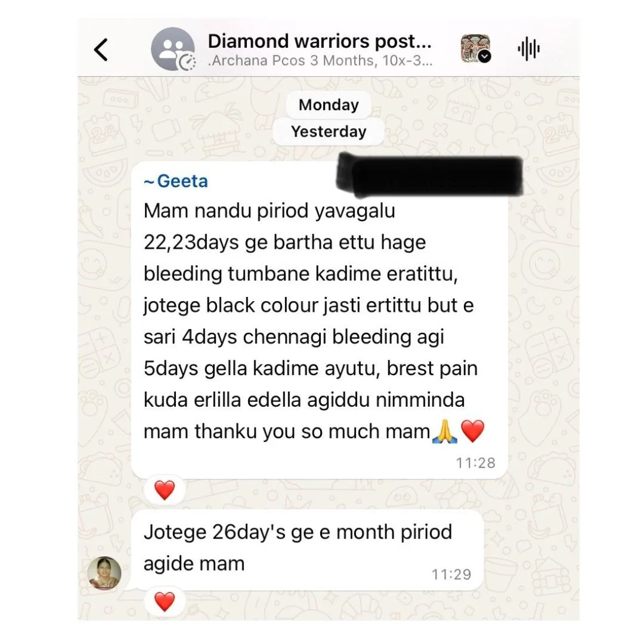Tap the 11:28 timestamp
The height and width of the screenshot is (644, 644).
coord(476,463)
